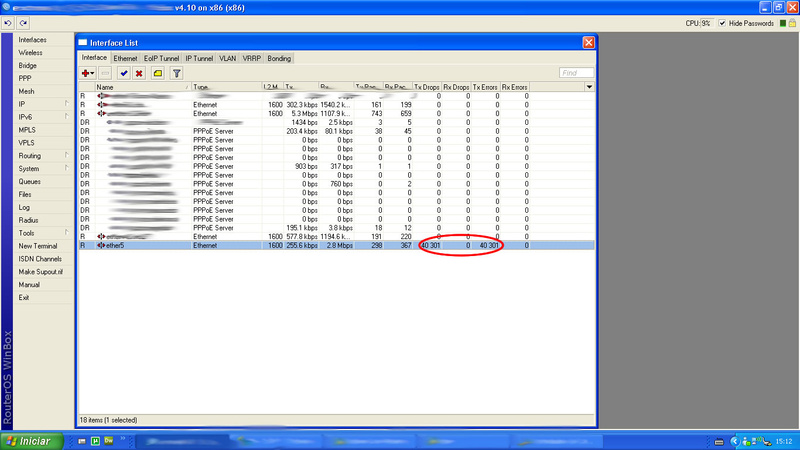Open the MPLS menu item

tap(27, 130)
